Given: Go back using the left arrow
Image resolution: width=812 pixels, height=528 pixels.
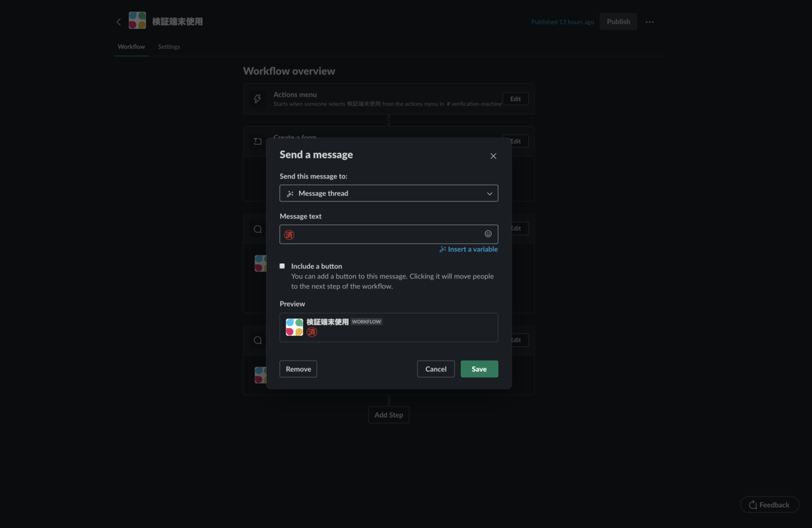Looking at the screenshot, I should (118, 22).
